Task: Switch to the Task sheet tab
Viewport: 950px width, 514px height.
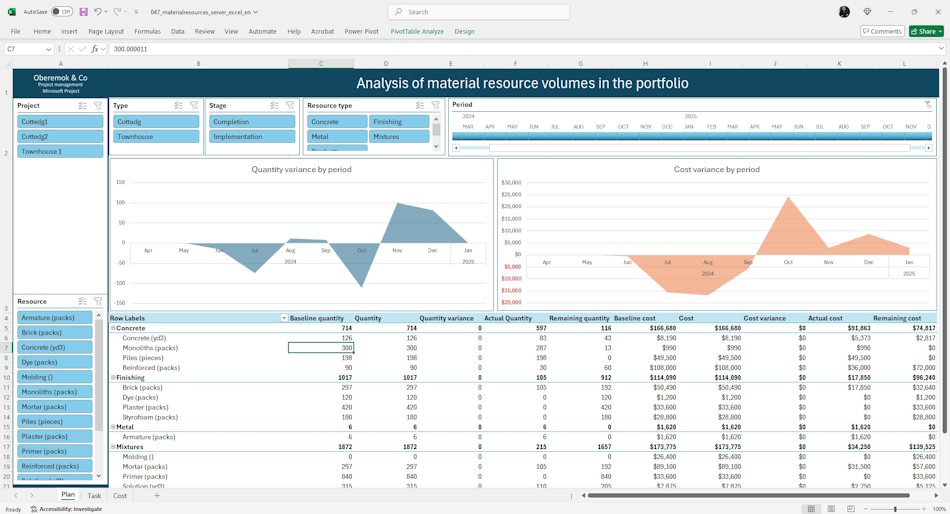Action: 94,496
